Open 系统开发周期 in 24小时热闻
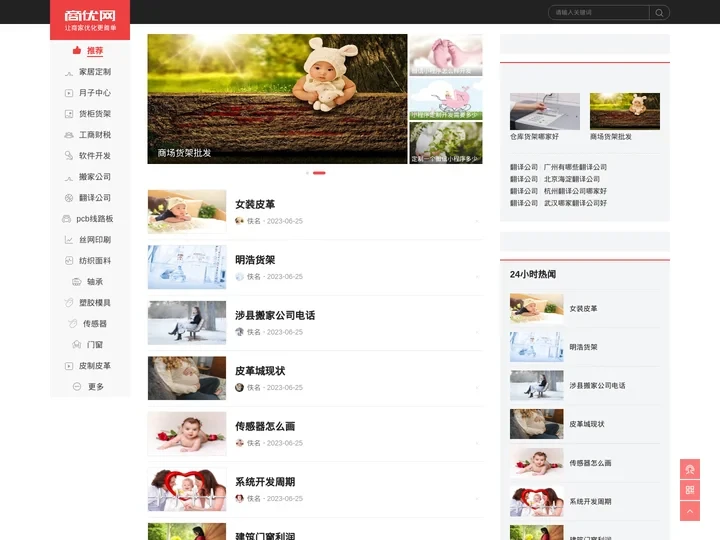The height and width of the screenshot is (540, 720). [x=590, y=501]
